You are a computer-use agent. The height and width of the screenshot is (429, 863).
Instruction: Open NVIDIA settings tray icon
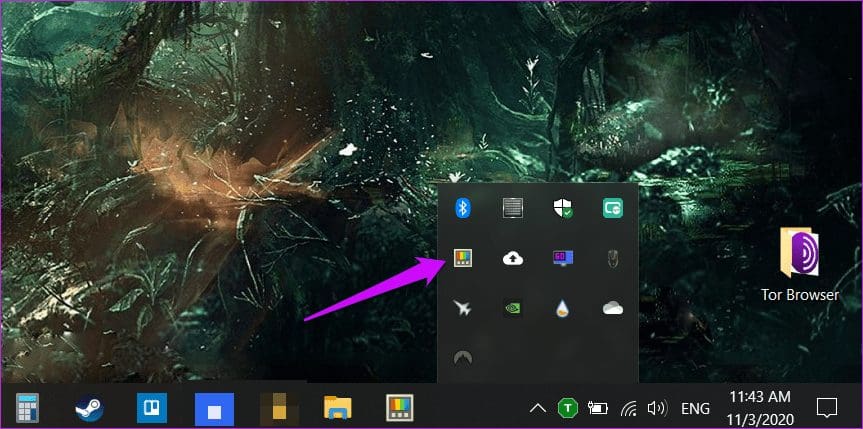[x=512, y=308]
